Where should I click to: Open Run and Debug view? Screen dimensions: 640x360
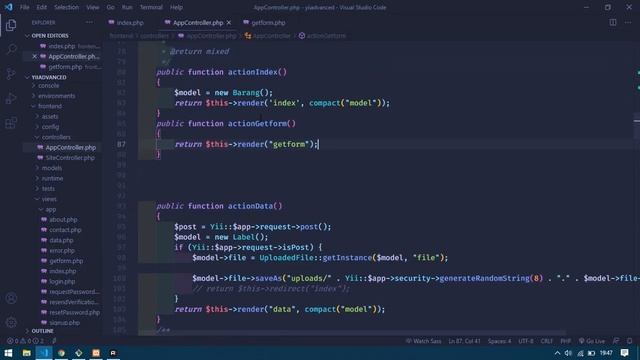coord(11,98)
